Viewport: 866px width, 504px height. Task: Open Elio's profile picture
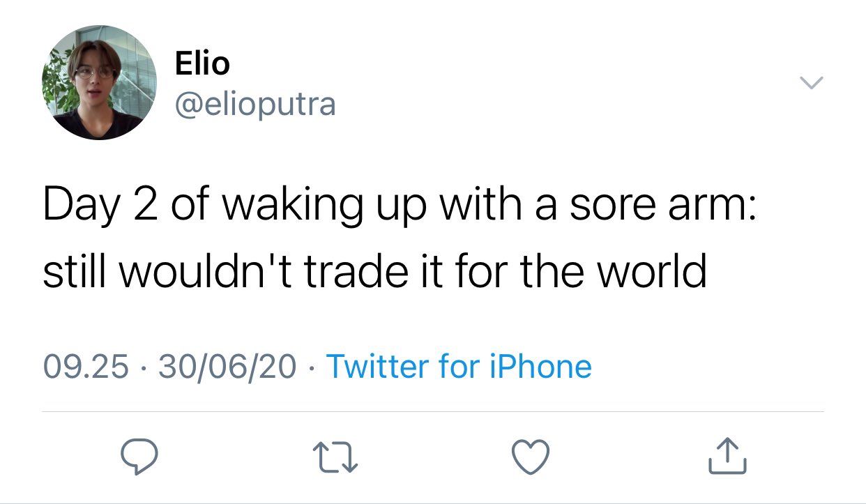(x=99, y=82)
